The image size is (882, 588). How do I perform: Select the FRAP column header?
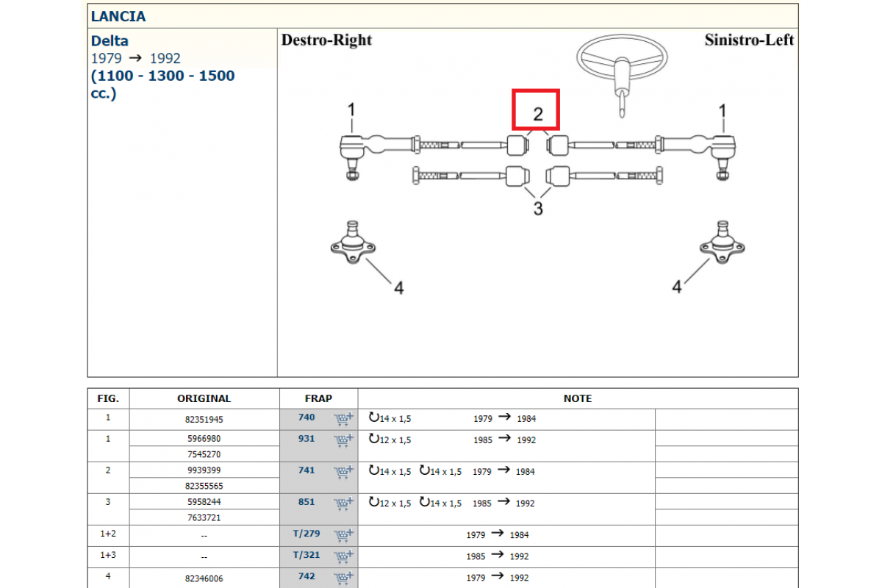318,398
